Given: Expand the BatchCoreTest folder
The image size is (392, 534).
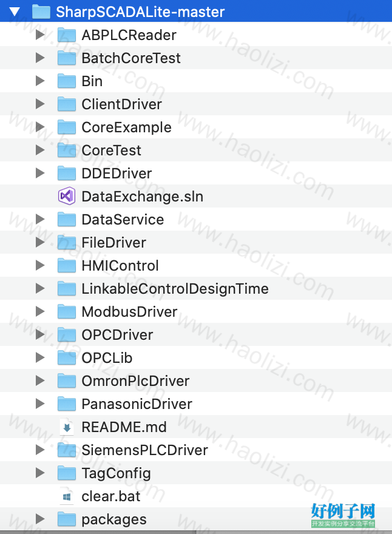Looking at the screenshot, I should (x=40, y=58).
